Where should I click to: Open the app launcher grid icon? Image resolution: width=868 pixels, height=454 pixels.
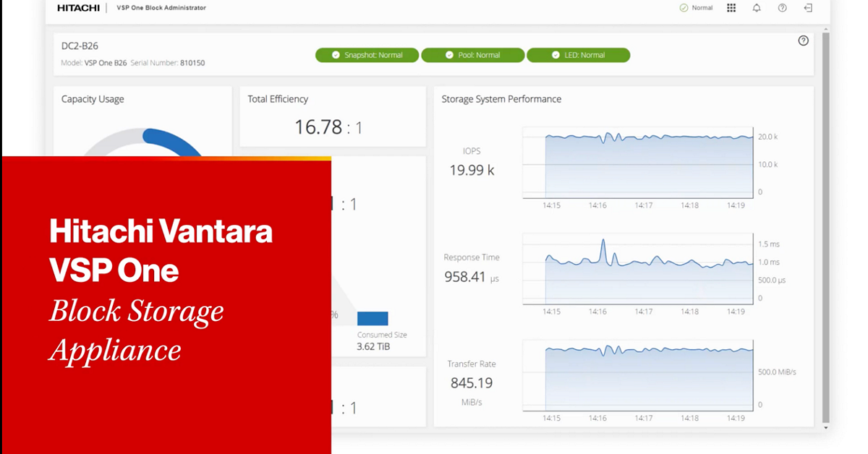coord(731,8)
